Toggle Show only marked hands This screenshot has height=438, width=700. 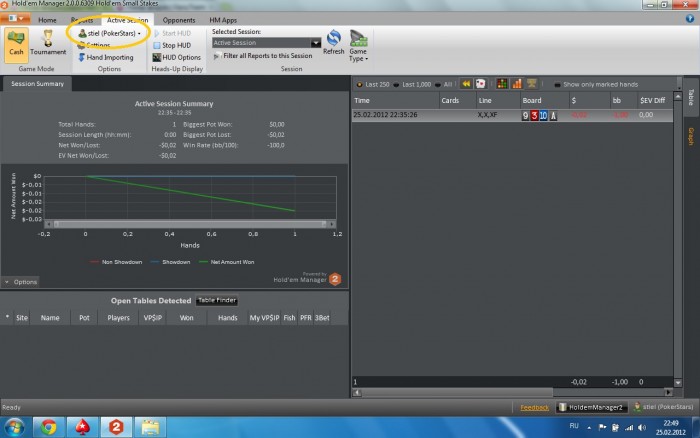click(x=596, y=84)
